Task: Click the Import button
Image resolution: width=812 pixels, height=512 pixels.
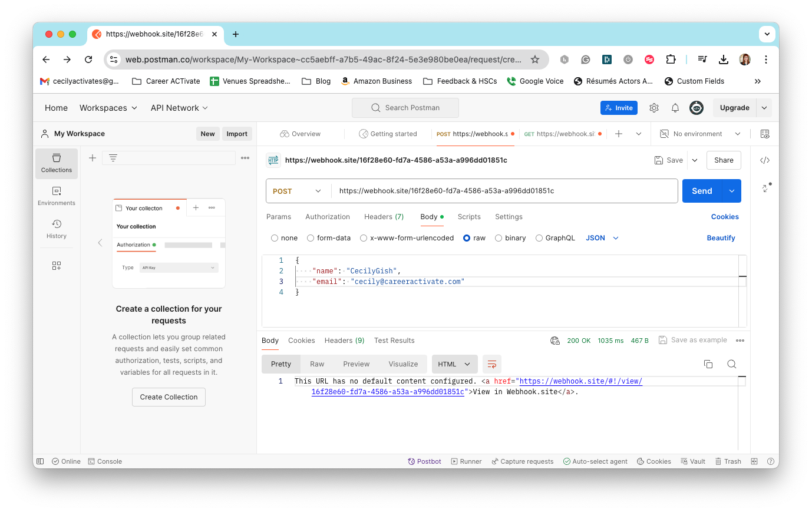Action: 237,134
